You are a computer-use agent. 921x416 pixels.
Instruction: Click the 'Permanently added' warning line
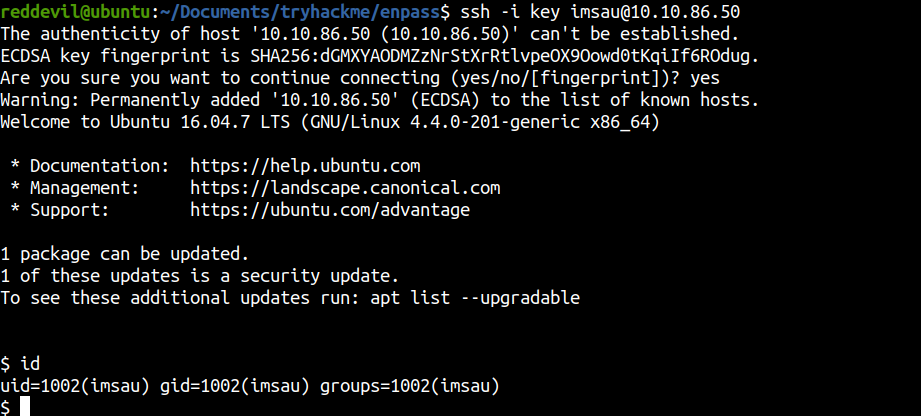click(379, 100)
